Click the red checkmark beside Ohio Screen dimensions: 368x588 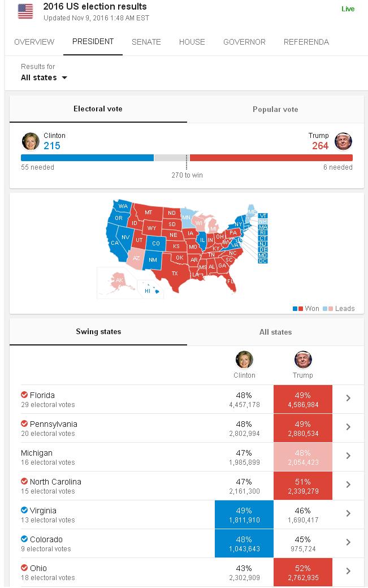tap(24, 568)
